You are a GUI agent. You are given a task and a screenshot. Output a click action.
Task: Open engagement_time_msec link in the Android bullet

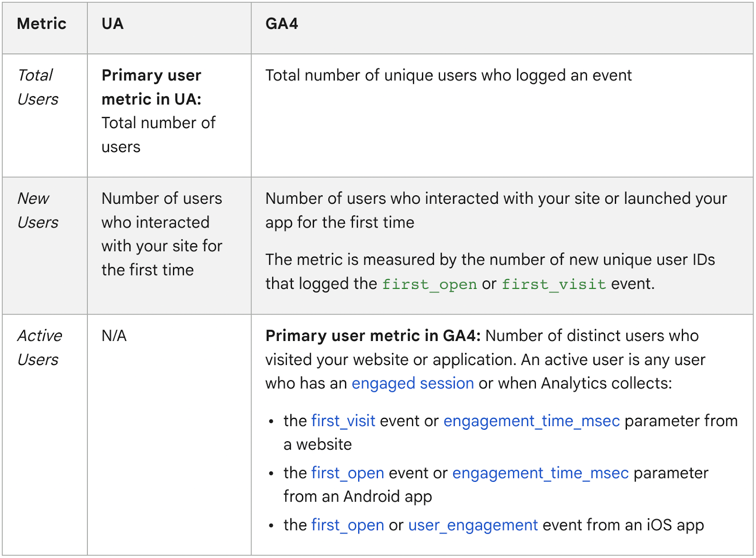[540, 472]
